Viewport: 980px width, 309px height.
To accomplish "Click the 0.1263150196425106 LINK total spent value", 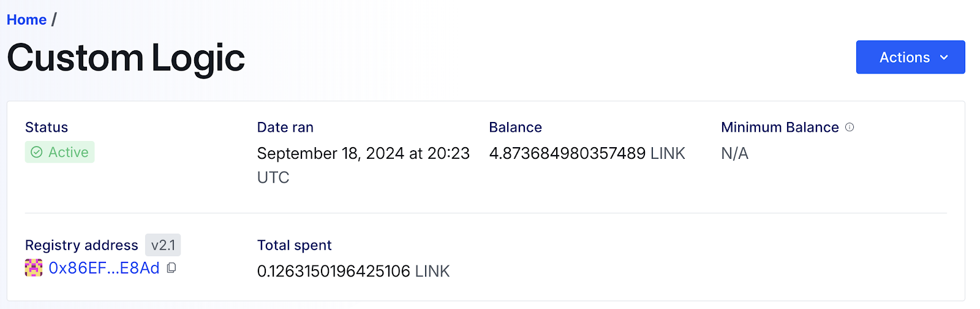I will pyautogui.click(x=353, y=271).
